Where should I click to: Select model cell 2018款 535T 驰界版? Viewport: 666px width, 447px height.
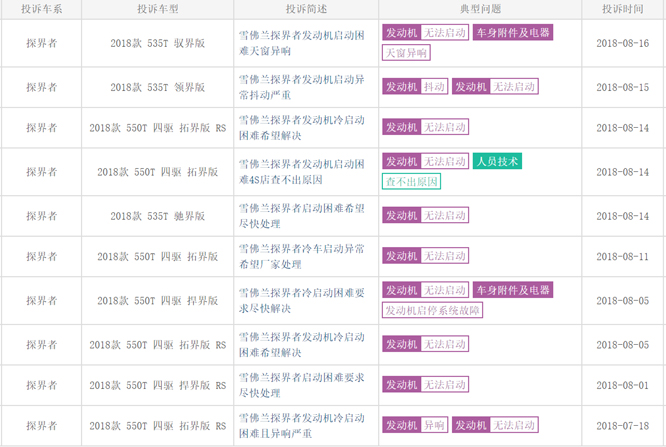tap(158, 216)
